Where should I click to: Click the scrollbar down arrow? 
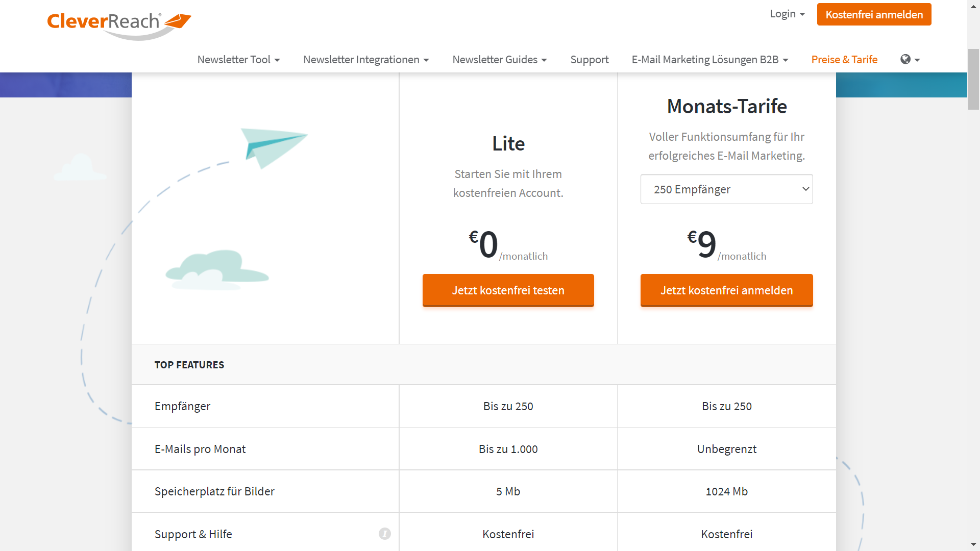point(973,545)
